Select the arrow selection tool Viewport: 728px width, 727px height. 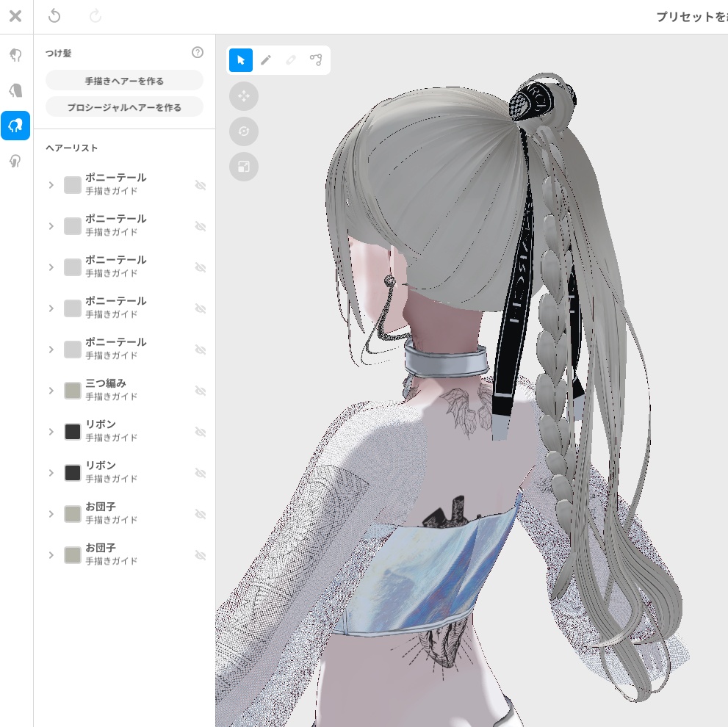click(240, 60)
